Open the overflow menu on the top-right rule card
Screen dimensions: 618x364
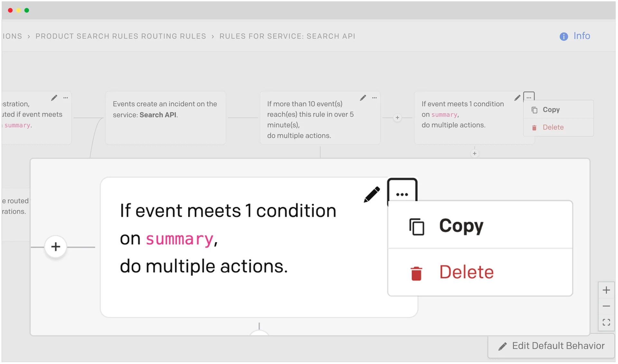[x=529, y=96]
